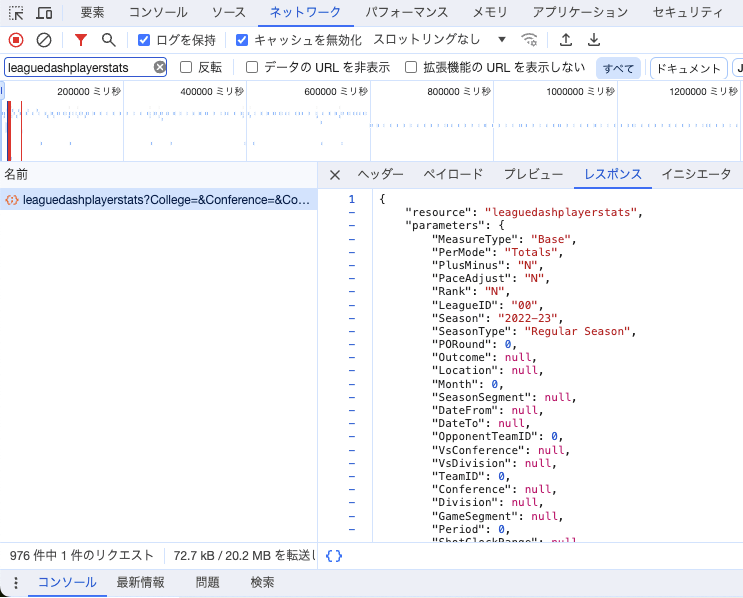Open the drawer 問題 tab
743x598 pixels.
pos(208,582)
